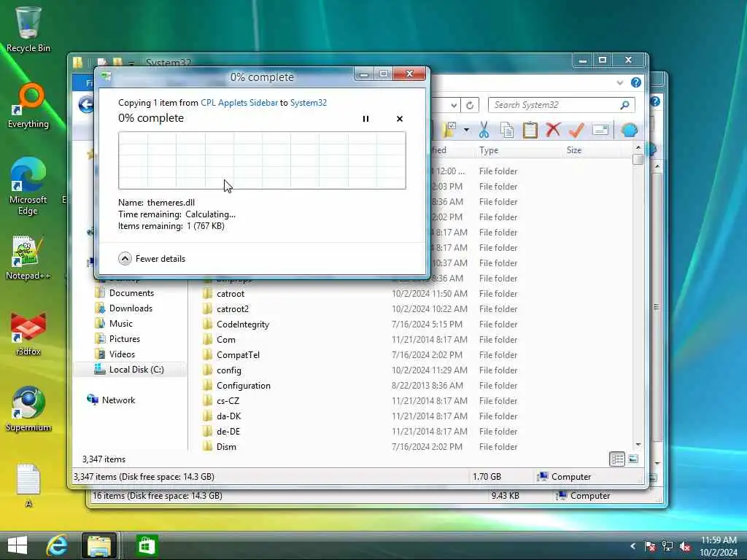Open the System32 destination link

tap(309, 102)
